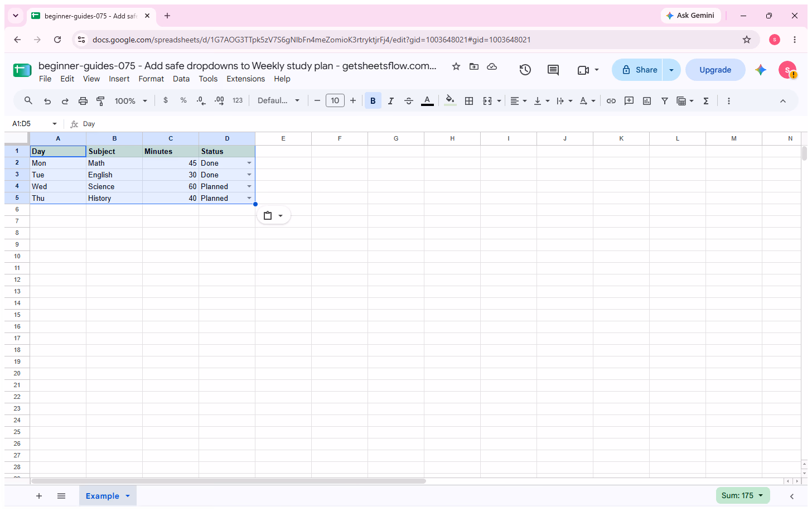Click the Name box showing A1:D5
Screen dimensions: 812x511
pos(35,124)
